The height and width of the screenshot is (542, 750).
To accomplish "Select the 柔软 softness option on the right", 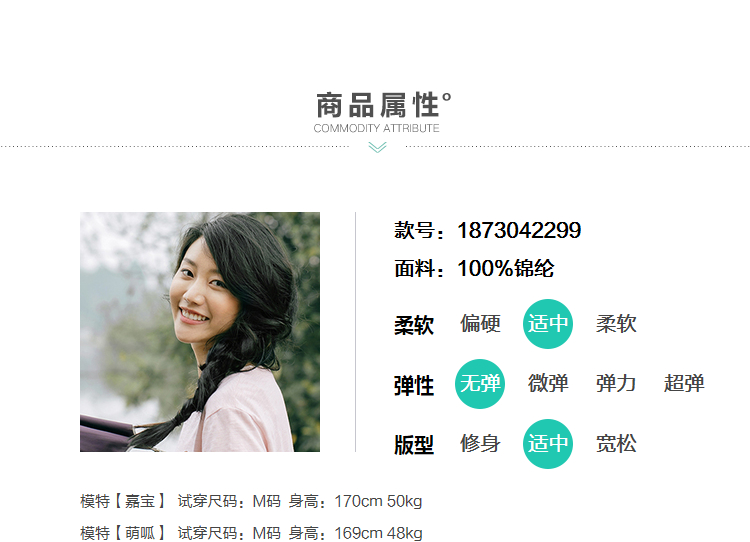I will [616, 324].
